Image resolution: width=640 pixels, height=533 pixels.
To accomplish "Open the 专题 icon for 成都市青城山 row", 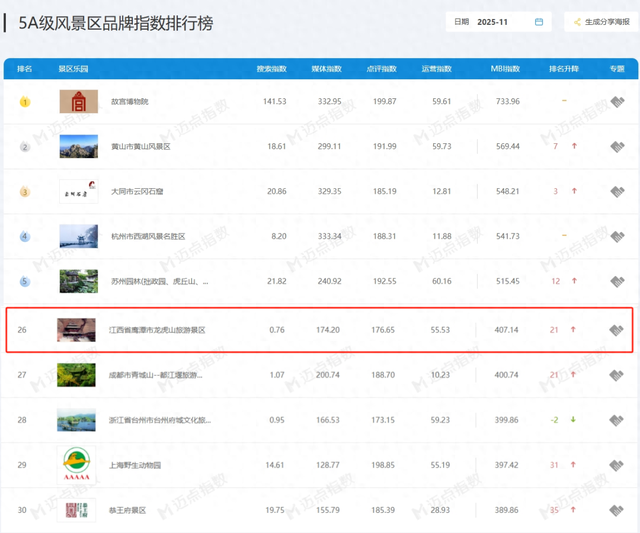I will point(616,375).
